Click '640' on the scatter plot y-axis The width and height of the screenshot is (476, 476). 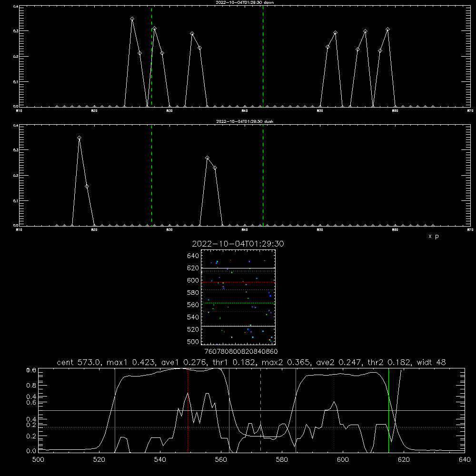click(193, 256)
